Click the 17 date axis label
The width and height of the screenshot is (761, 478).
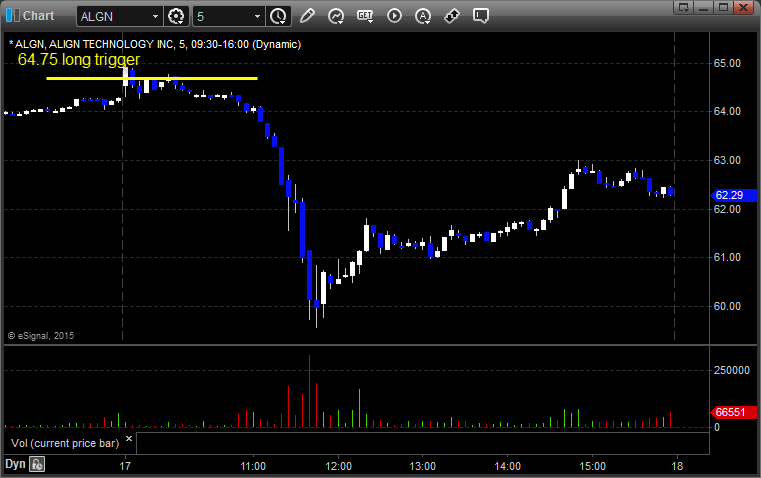125,466
